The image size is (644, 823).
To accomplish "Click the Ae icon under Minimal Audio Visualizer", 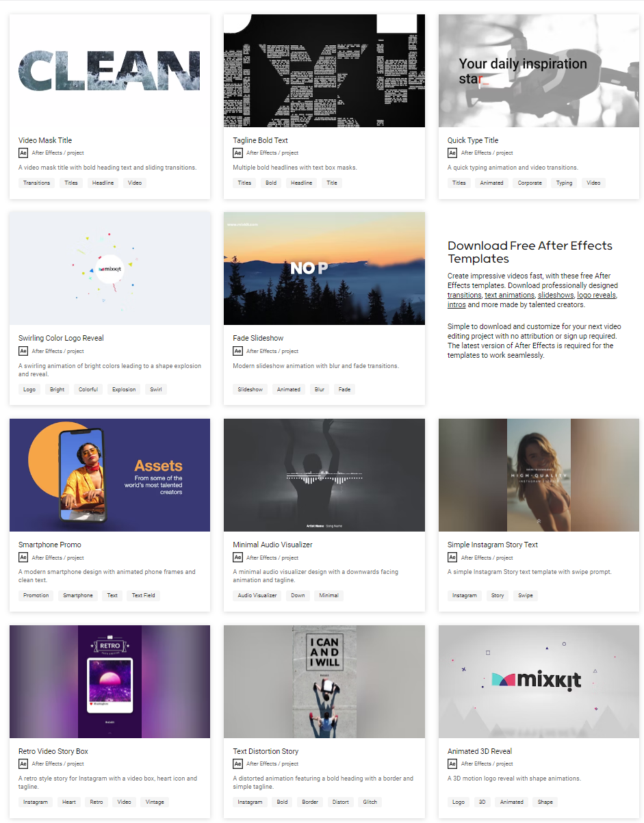I will tap(237, 558).
